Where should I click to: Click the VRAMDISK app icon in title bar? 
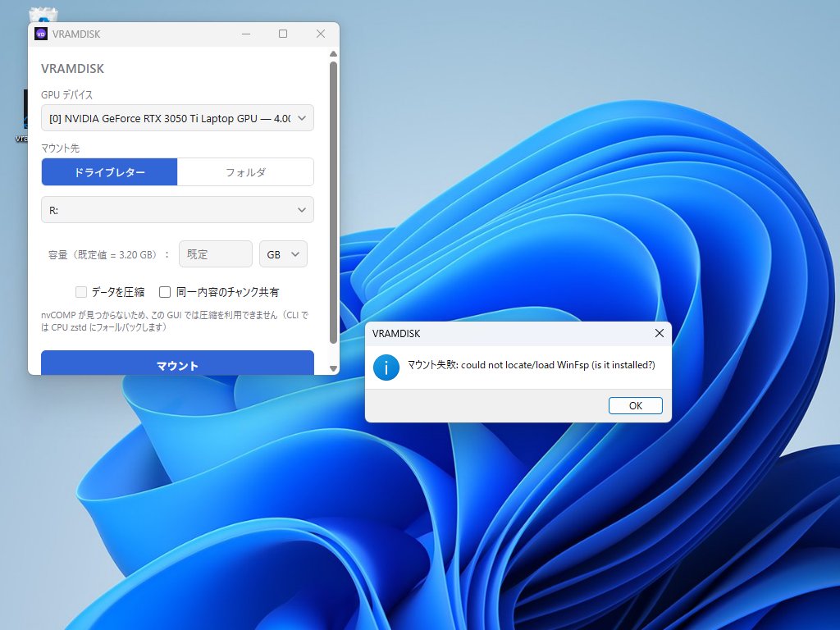[x=41, y=34]
